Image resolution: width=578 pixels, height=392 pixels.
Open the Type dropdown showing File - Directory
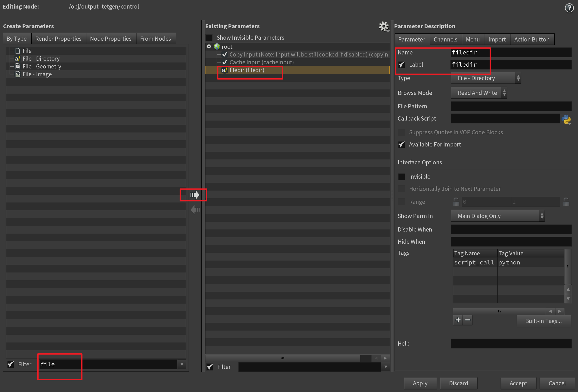point(486,78)
